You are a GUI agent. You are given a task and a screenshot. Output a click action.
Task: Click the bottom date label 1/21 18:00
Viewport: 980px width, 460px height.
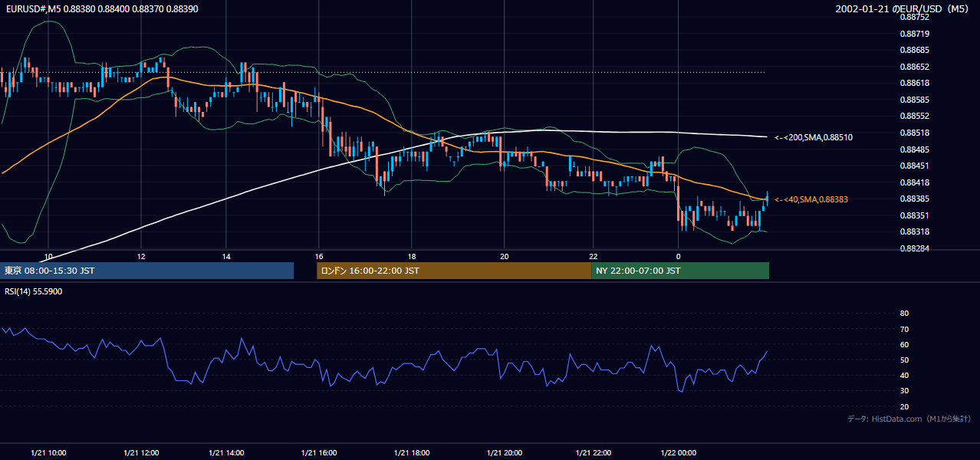pos(412,453)
